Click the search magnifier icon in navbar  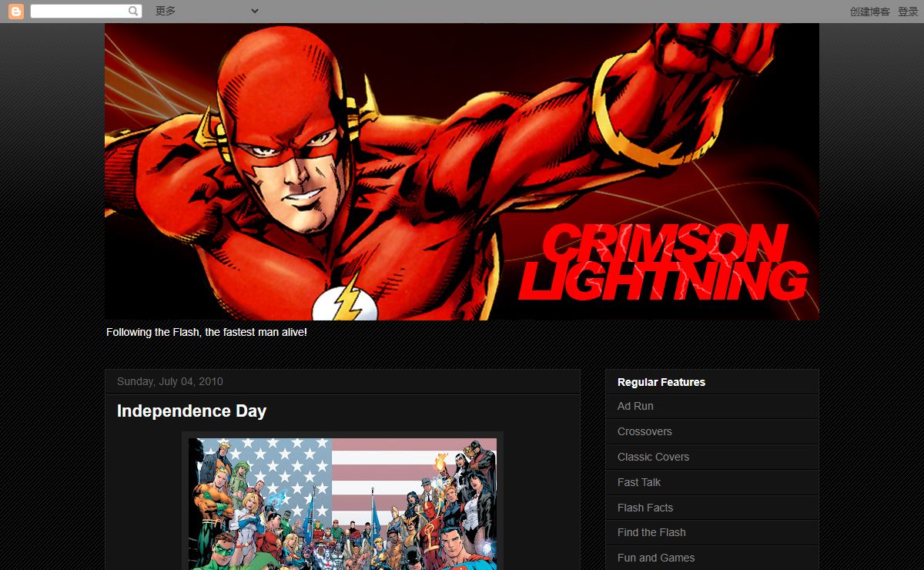pos(134,12)
